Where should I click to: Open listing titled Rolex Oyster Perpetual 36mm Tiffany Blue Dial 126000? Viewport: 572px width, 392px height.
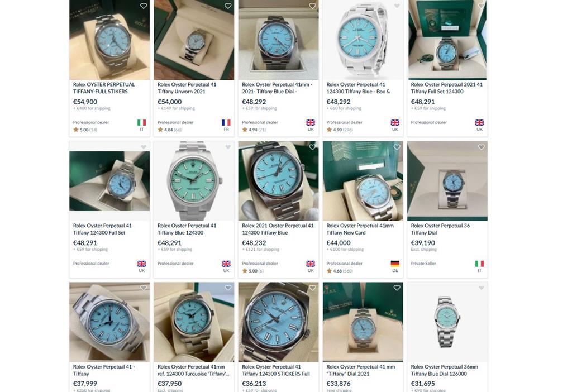pyautogui.click(x=444, y=370)
